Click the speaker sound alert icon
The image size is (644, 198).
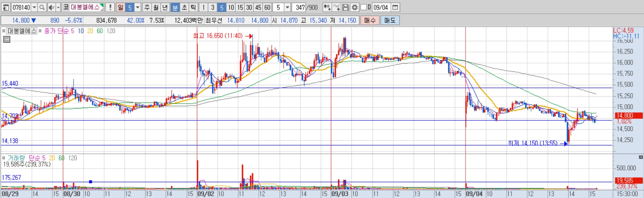pos(51,7)
